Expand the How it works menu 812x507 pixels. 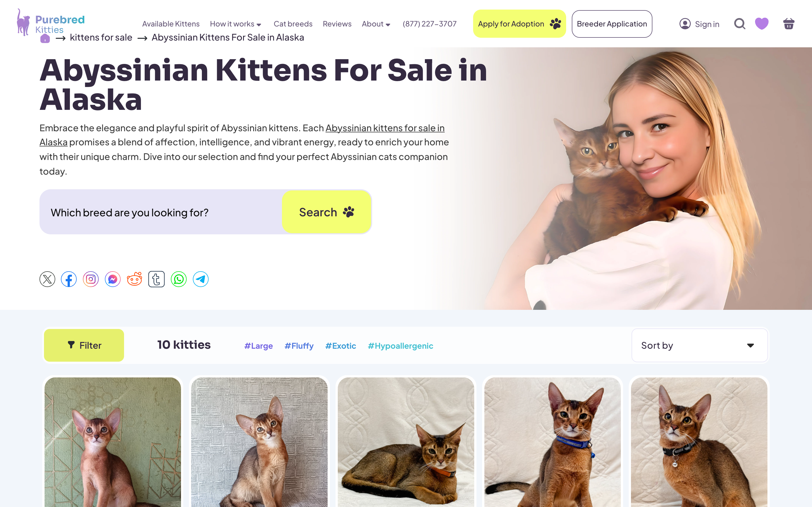coord(235,24)
